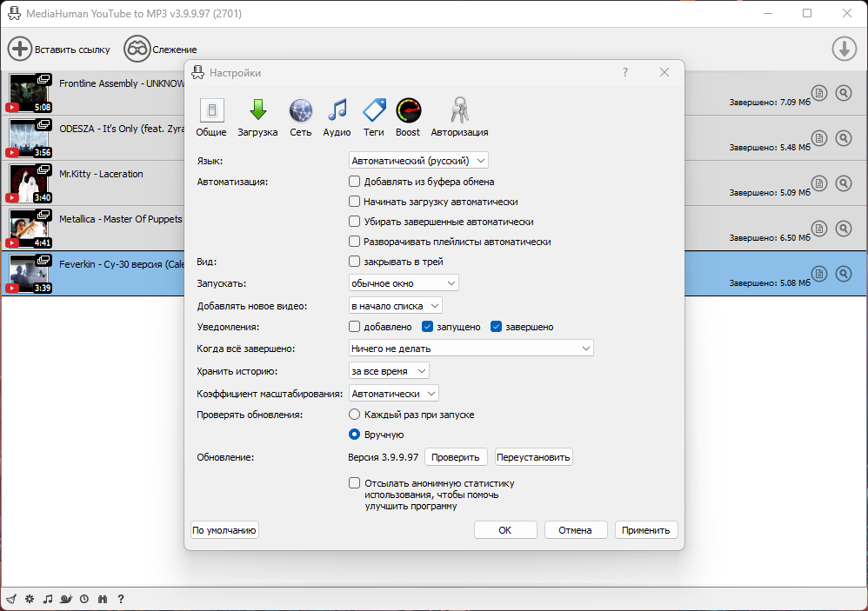
Task: Click the question mark help icon in status bar
Action: [x=121, y=599]
